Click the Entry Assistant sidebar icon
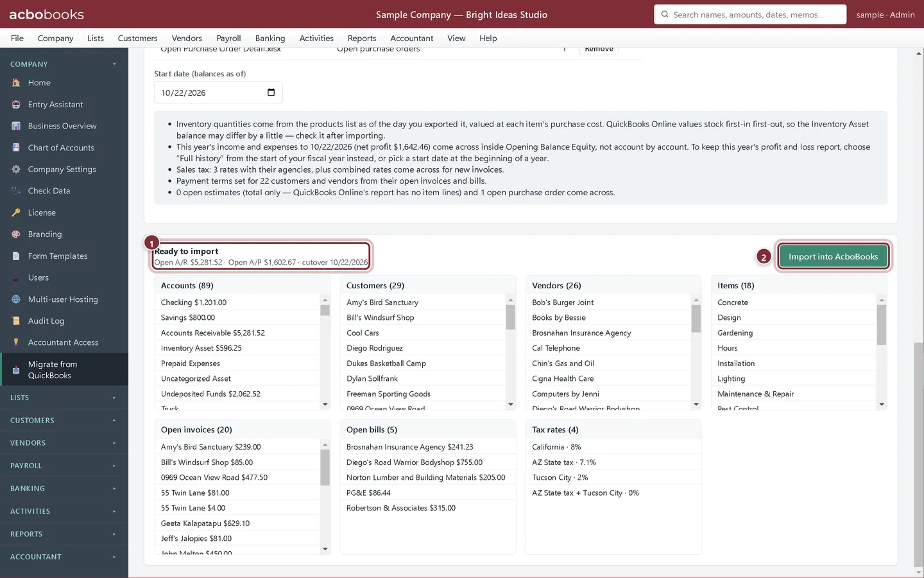The width and height of the screenshot is (924, 578). pos(16,105)
